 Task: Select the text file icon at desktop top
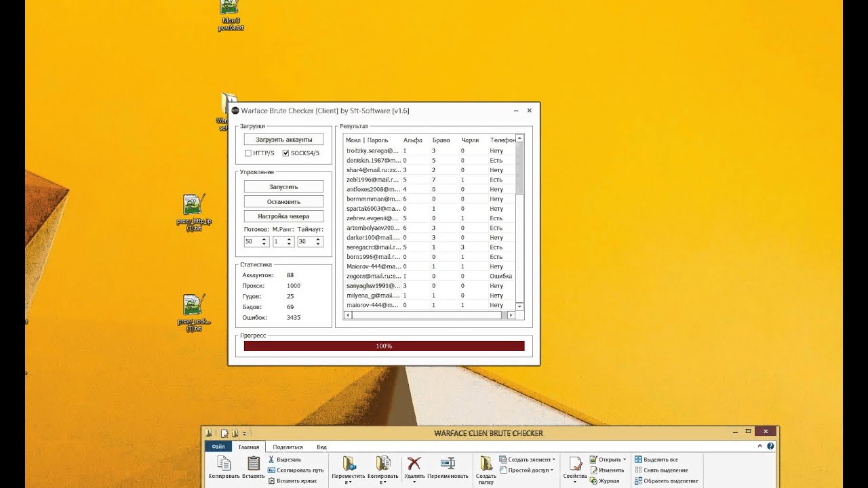231,15
